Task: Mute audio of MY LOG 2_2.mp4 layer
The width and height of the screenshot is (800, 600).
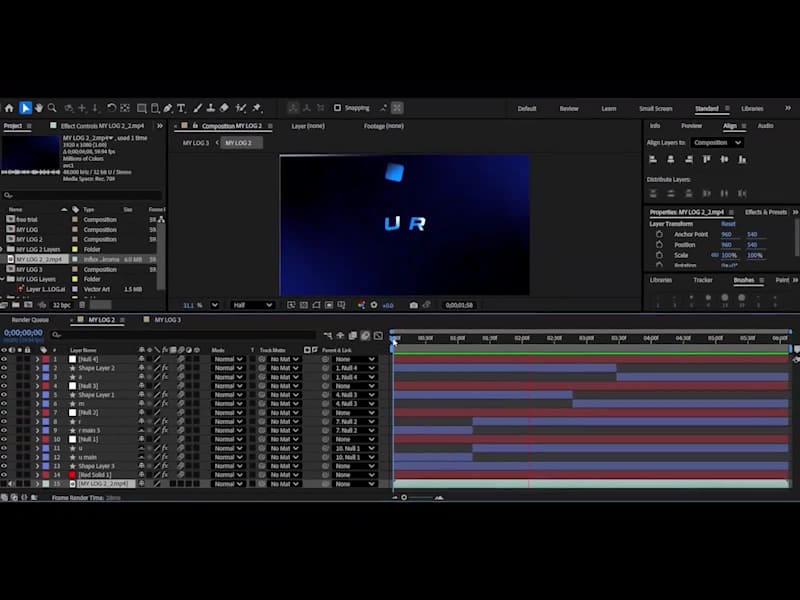Action: (11, 484)
